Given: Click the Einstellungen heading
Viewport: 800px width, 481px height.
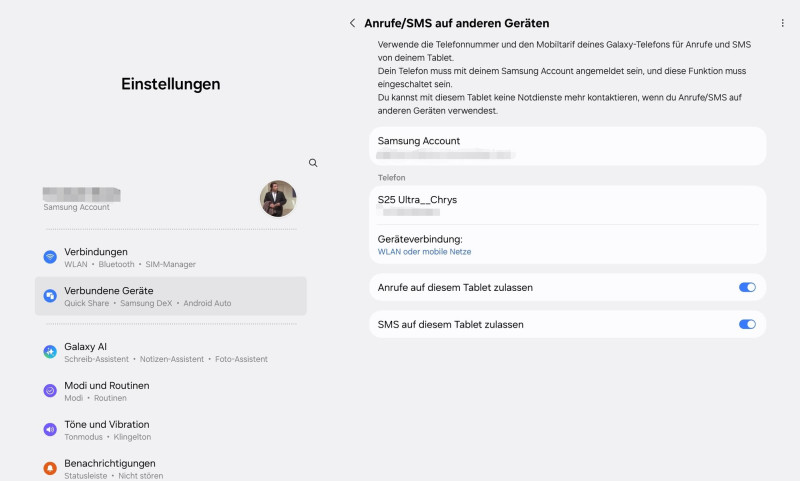Looking at the screenshot, I should 170,84.
